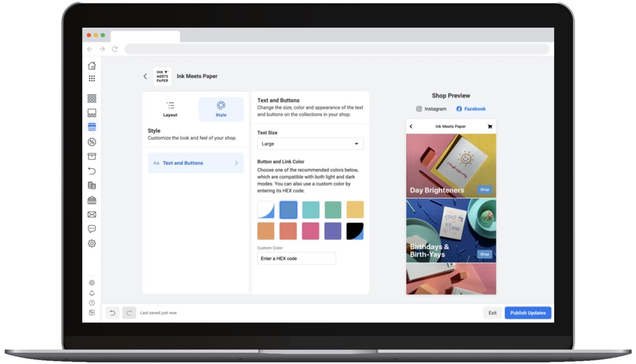636x364 pixels.
Task: Click Shop button on Birthdays & Birth-Yays
Action: [484, 254]
